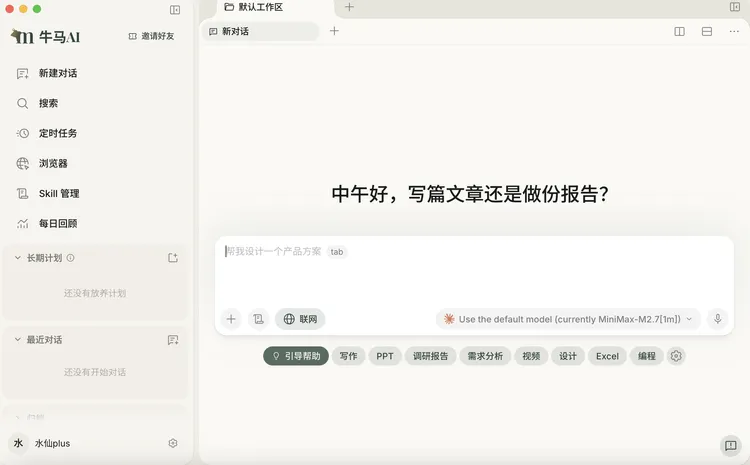The height and width of the screenshot is (465, 750).
Task: Click the 新建对话 sidebar icon
Action: (22, 74)
